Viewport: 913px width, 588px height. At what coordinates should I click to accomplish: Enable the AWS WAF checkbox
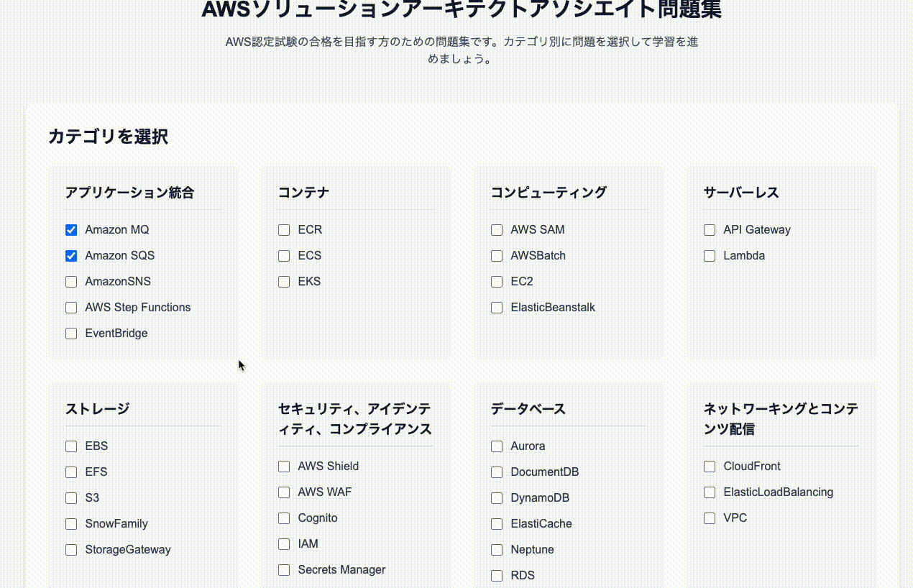[284, 492]
